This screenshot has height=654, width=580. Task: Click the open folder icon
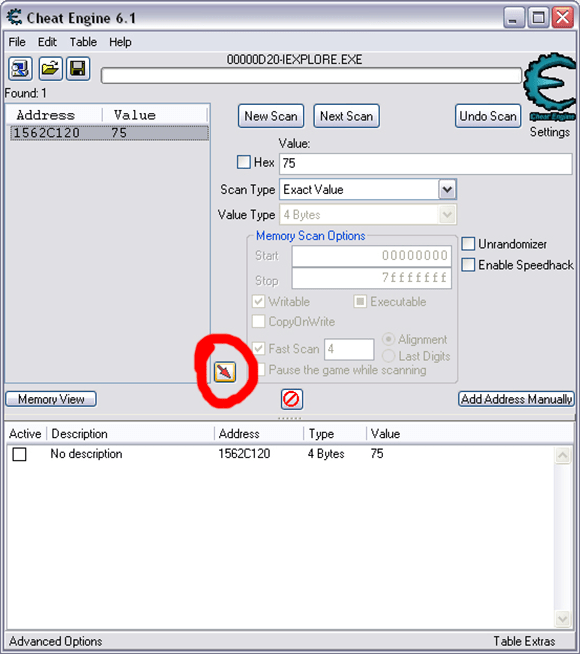pyautogui.click(x=50, y=69)
